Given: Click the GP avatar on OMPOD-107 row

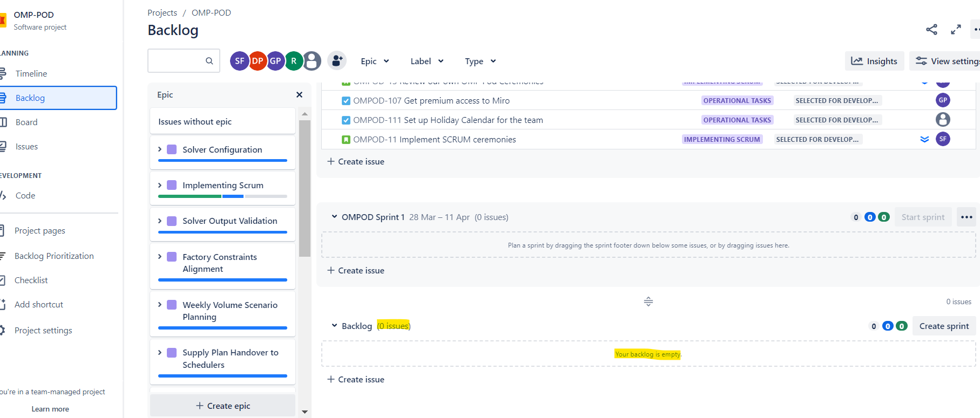Looking at the screenshot, I should (943, 100).
